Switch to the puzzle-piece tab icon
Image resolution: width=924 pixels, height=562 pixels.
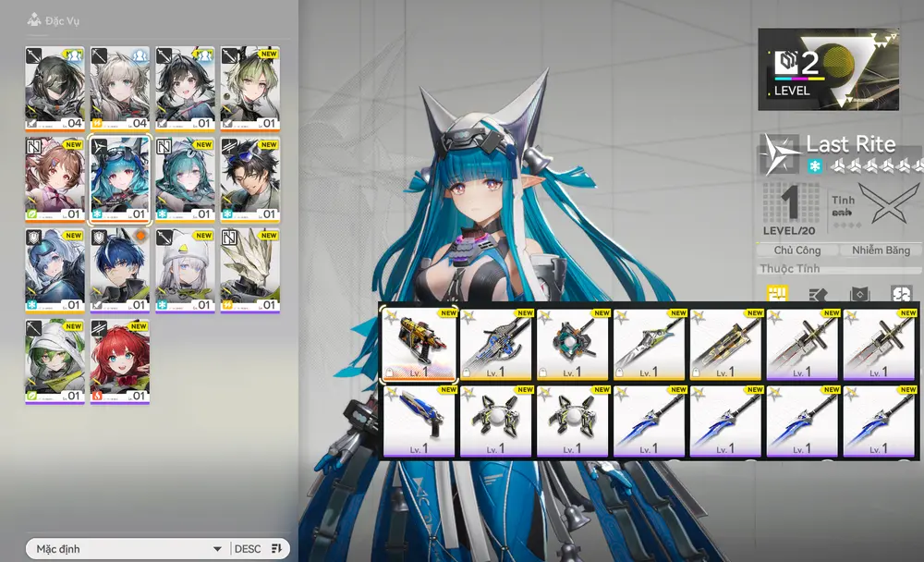(901, 294)
